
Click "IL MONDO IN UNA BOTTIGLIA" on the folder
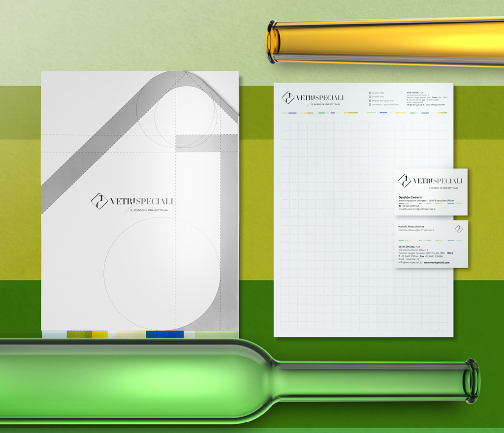point(149,210)
